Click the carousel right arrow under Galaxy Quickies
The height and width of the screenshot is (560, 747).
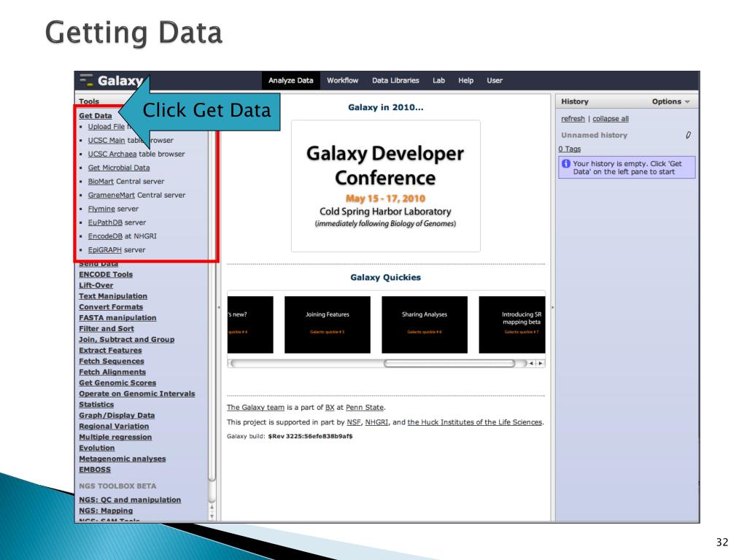click(541, 363)
